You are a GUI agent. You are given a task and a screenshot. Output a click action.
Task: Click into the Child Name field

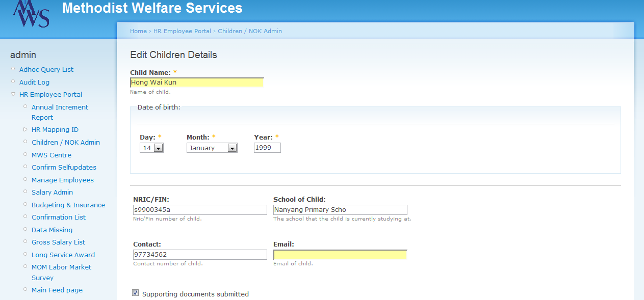(197, 82)
